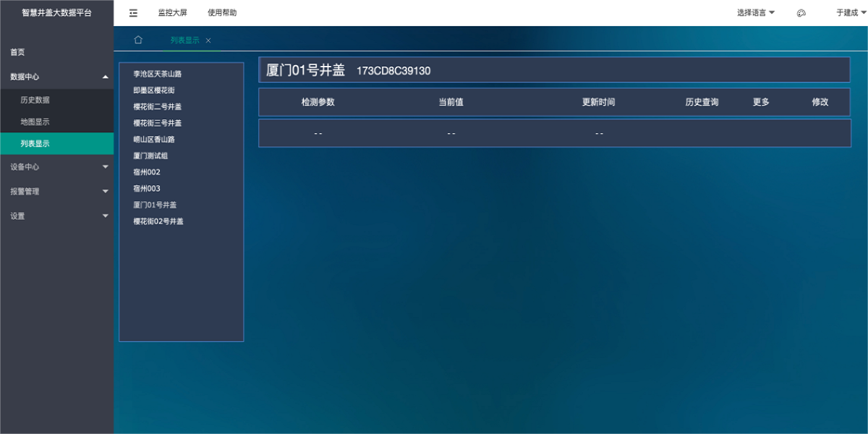Image resolution: width=868 pixels, height=434 pixels.
Task: Open the theme palette icon in the header
Action: click(801, 12)
